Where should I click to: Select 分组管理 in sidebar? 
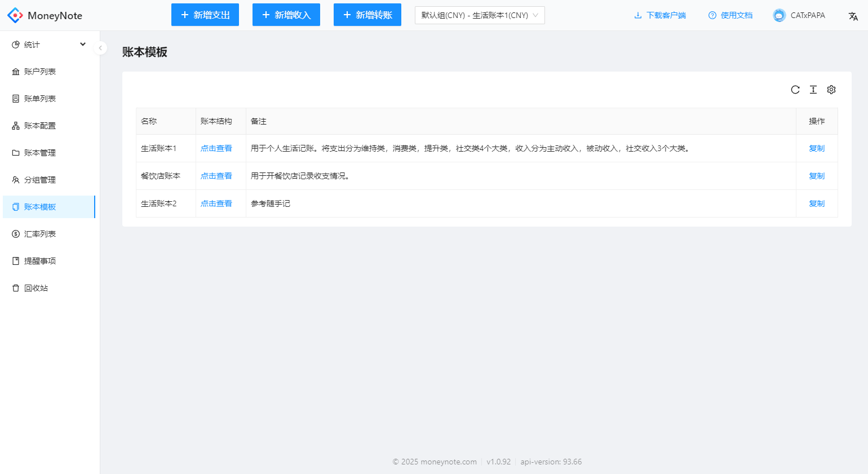[x=49, y=180]
